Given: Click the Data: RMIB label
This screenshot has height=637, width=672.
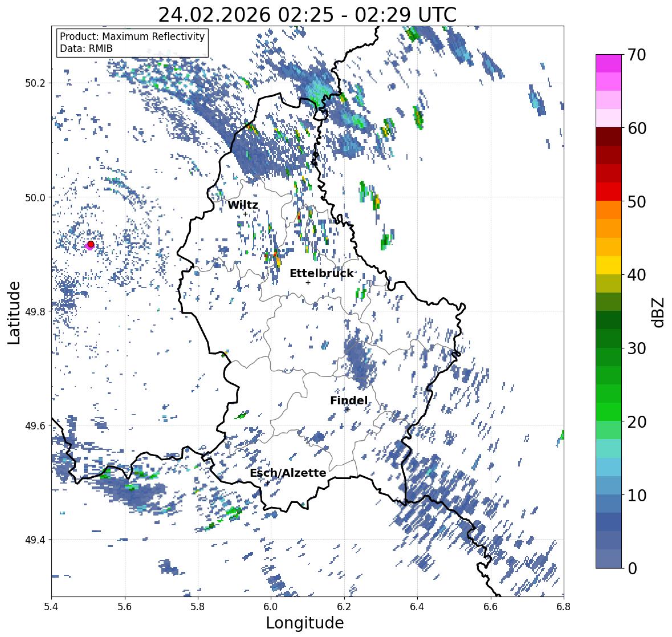Looking at the screenshot, I should [x=86, y=48].
